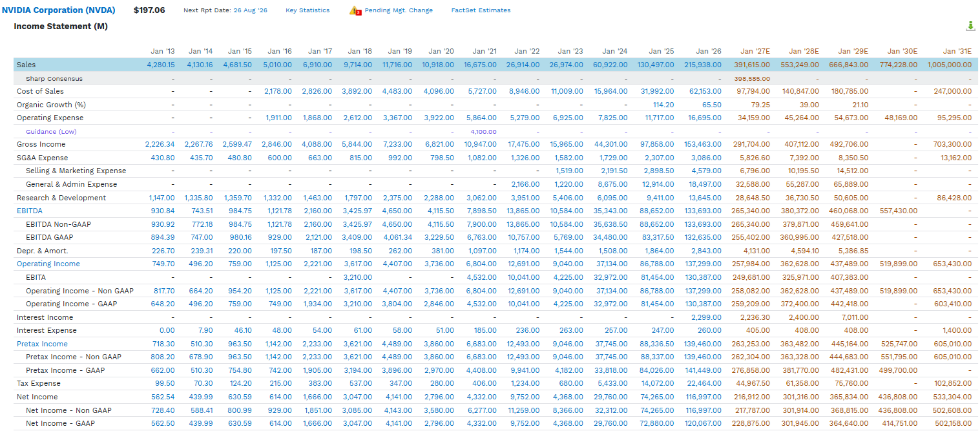This screenshot has height=431, width=980.
Task: Open the Key Statistics link
Action: pos(308,10)
